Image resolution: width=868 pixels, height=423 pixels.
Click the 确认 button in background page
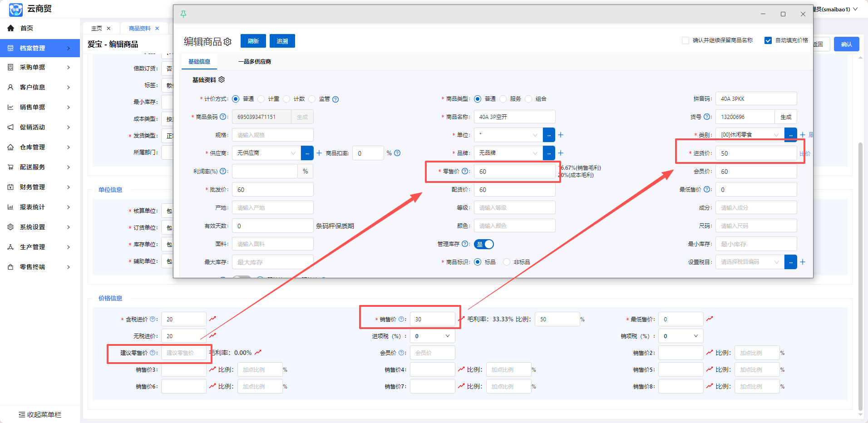click(847, 44)
